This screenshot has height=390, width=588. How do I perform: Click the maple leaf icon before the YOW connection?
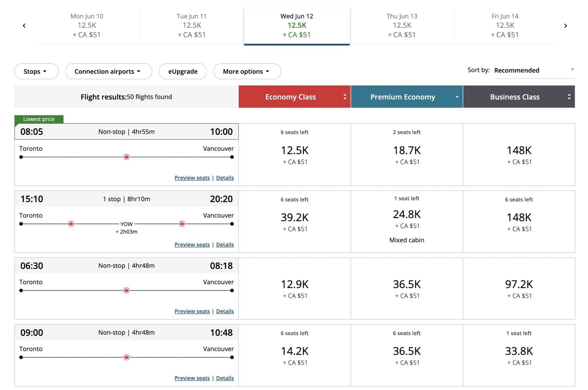coord(71,223)
